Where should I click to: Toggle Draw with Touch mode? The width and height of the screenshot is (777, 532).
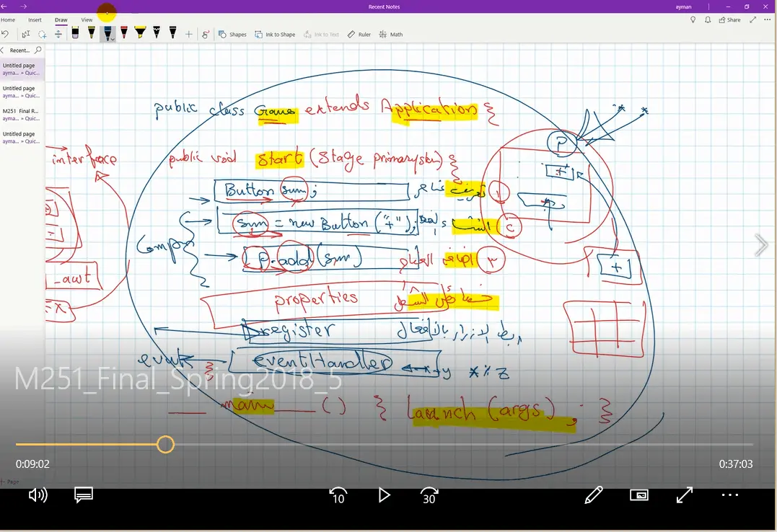pos(205,34)
